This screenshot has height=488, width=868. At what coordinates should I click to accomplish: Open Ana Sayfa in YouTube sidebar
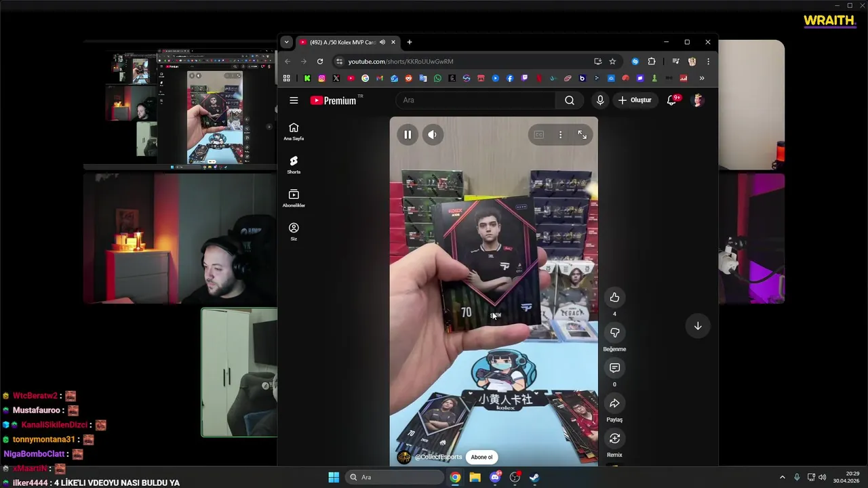(x=294, y=131)
